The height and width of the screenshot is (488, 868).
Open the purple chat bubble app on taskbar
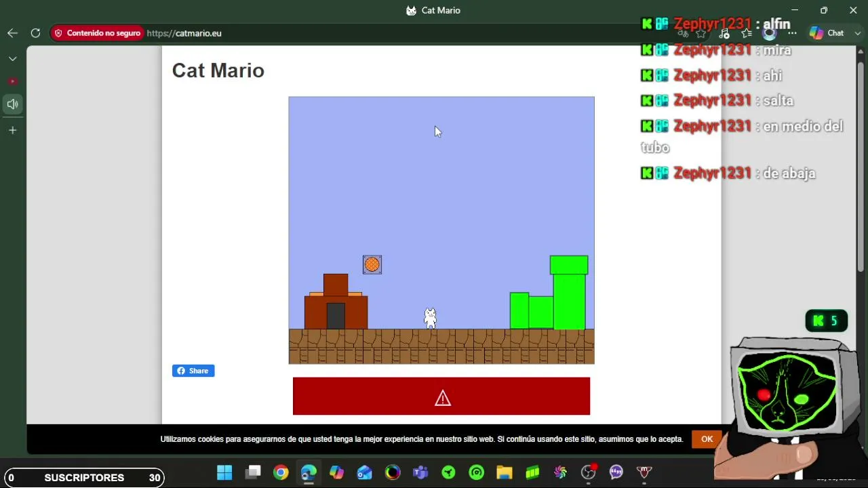[616, 472]
